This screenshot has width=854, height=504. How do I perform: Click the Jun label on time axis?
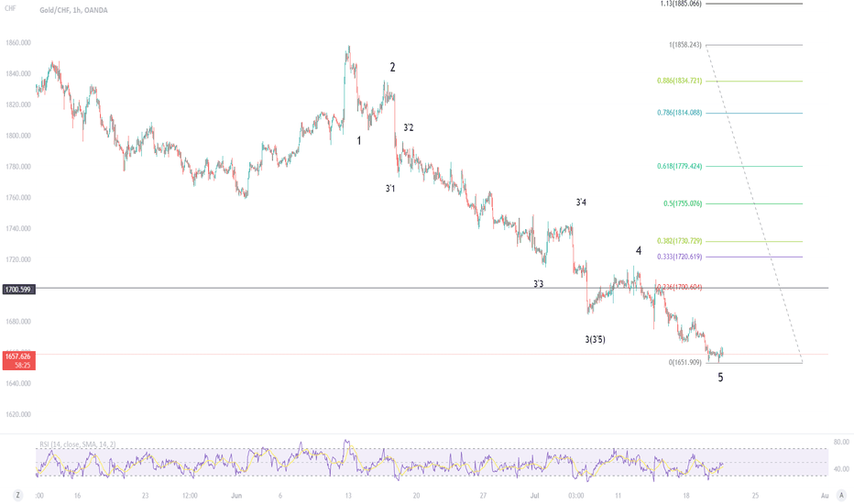pyautogui.click(x=236, y=496)
